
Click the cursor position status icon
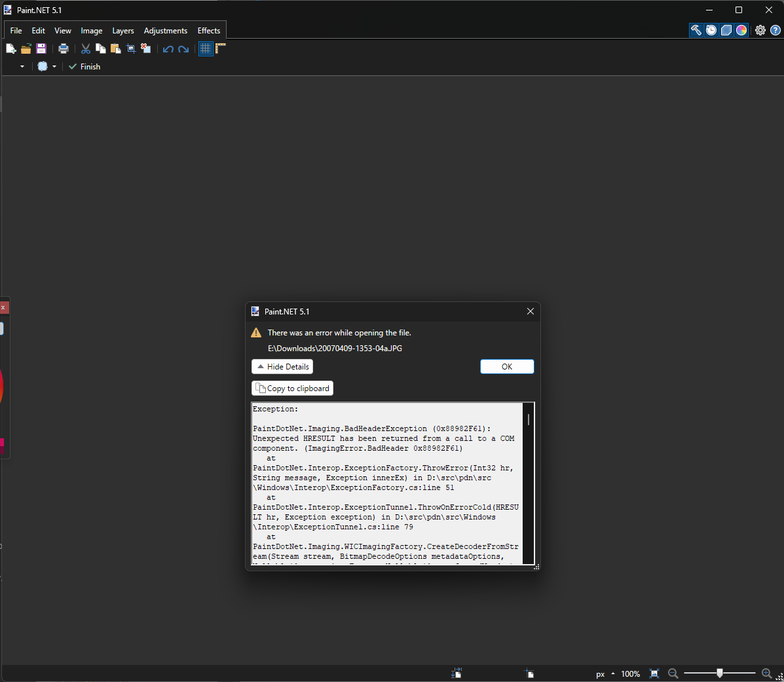(529, 673)
